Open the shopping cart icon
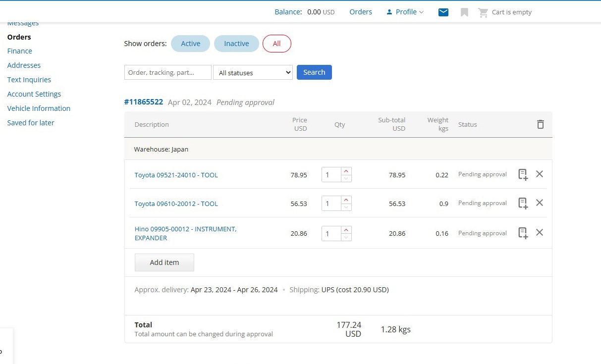Viewport: 601px width, 364px height. (483, 12)
